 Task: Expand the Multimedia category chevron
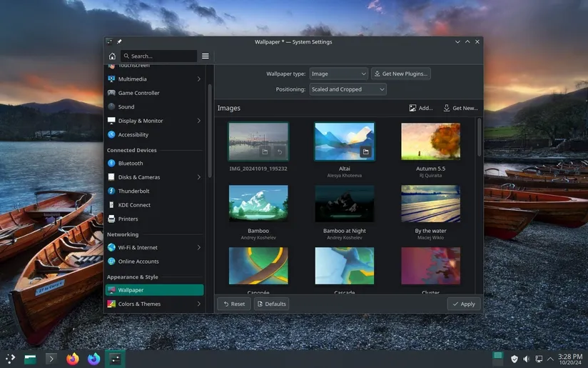(199, 79)
